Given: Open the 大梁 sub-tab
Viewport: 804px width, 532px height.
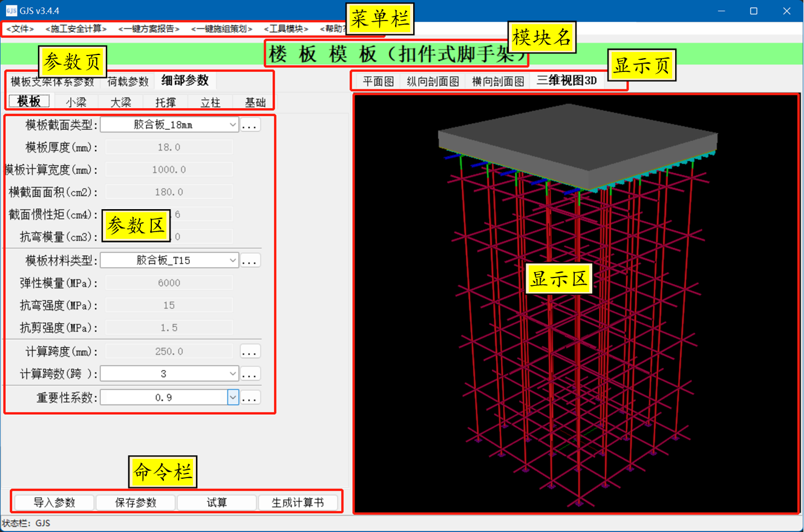Looking at the screenshot, I should tap(121, 102).
